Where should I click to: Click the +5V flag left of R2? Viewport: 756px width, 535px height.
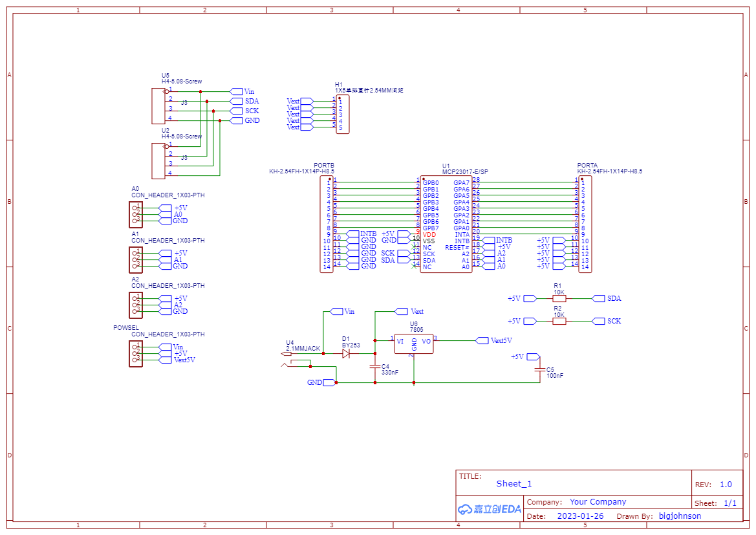click(530, 322)
